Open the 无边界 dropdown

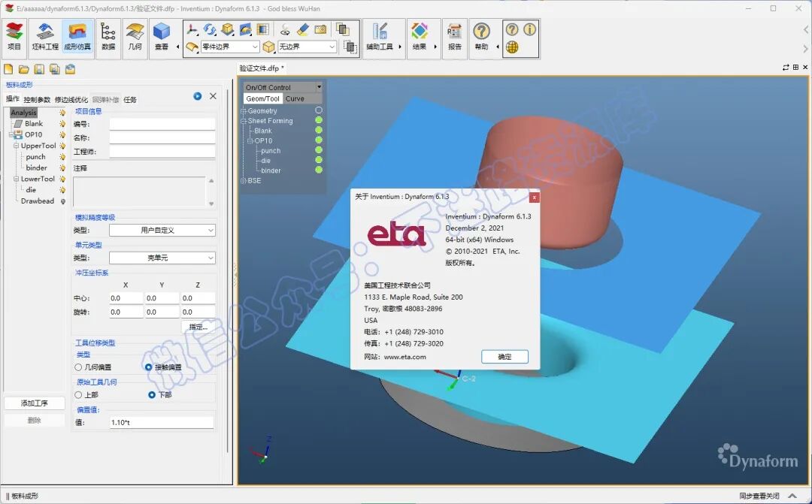point(307,47)
